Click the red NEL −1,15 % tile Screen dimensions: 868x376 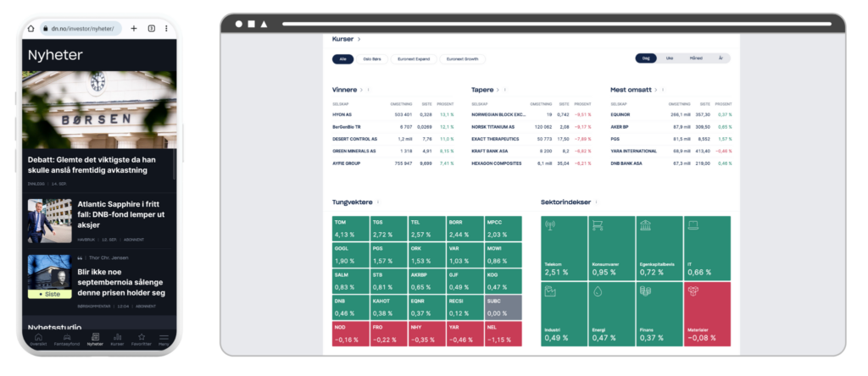coord(503,334)
